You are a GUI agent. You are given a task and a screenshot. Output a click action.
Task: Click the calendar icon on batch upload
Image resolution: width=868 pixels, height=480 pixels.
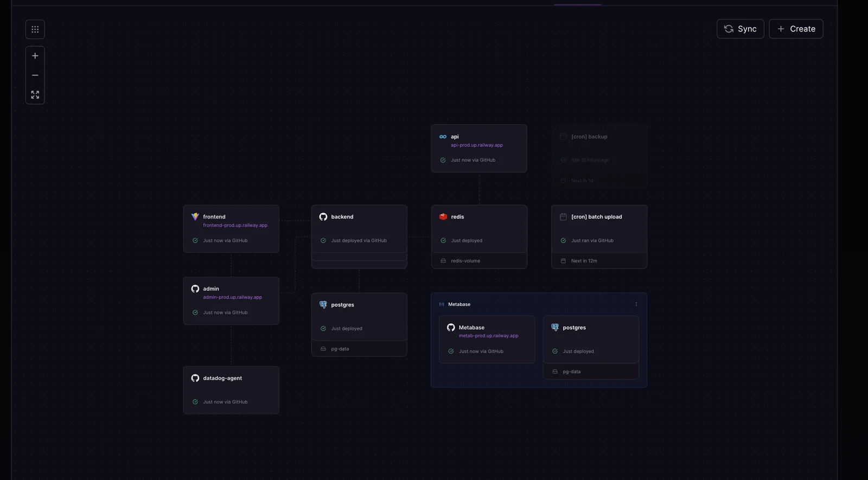tap(563, 217)
